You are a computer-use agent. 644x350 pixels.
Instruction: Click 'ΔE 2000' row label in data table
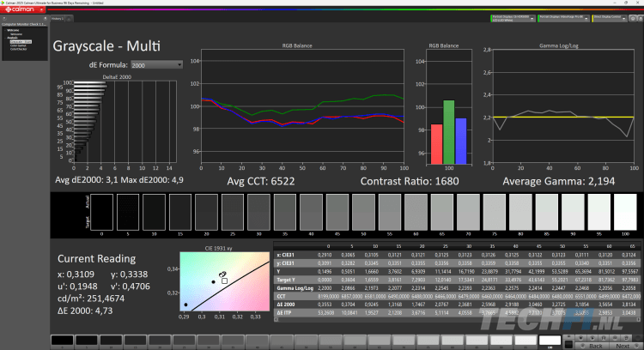pos(286,305)
